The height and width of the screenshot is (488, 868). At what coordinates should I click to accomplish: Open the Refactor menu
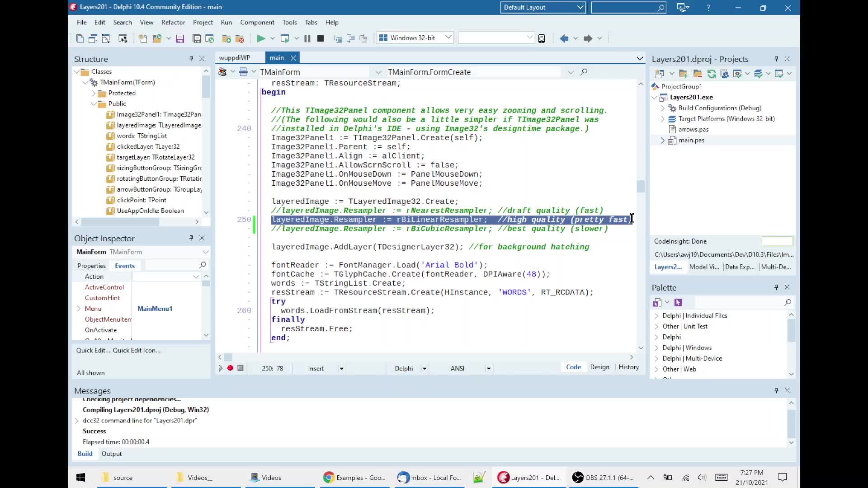click(x=173, y=22)
